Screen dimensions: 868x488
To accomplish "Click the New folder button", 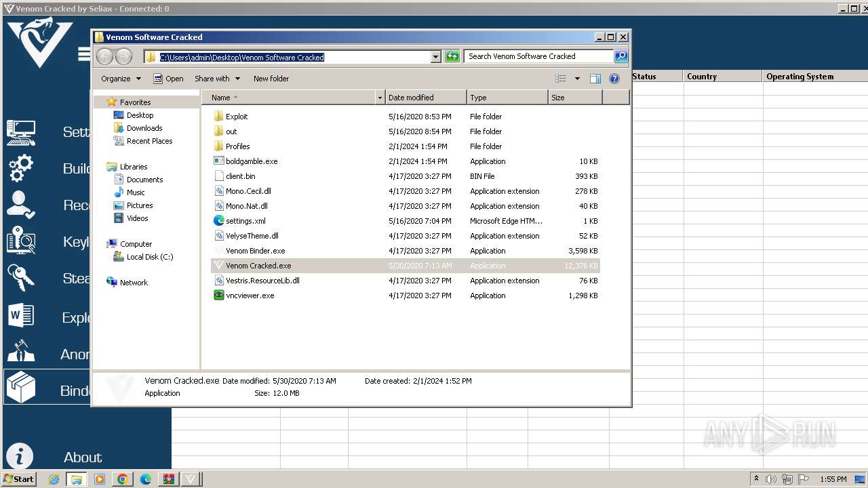I will pyautogui.click(x=271, y=79).
